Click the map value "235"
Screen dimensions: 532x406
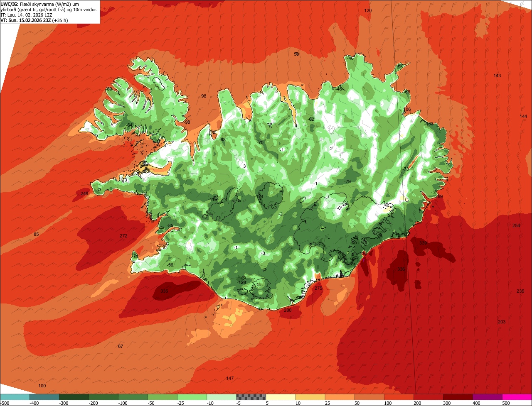520,291
